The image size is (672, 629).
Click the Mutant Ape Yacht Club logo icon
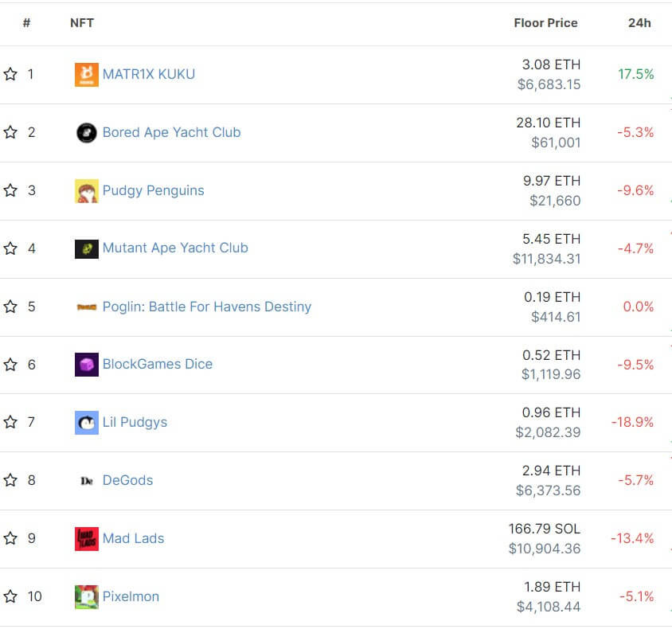[87, 248]
